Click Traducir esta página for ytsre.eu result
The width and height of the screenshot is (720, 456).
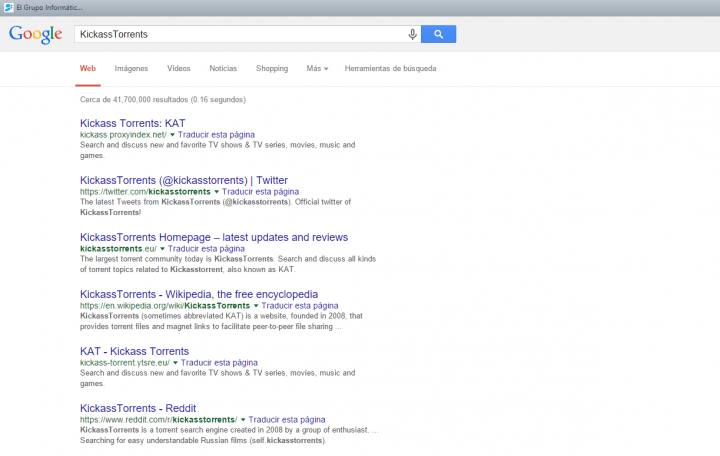click(219, 362)
